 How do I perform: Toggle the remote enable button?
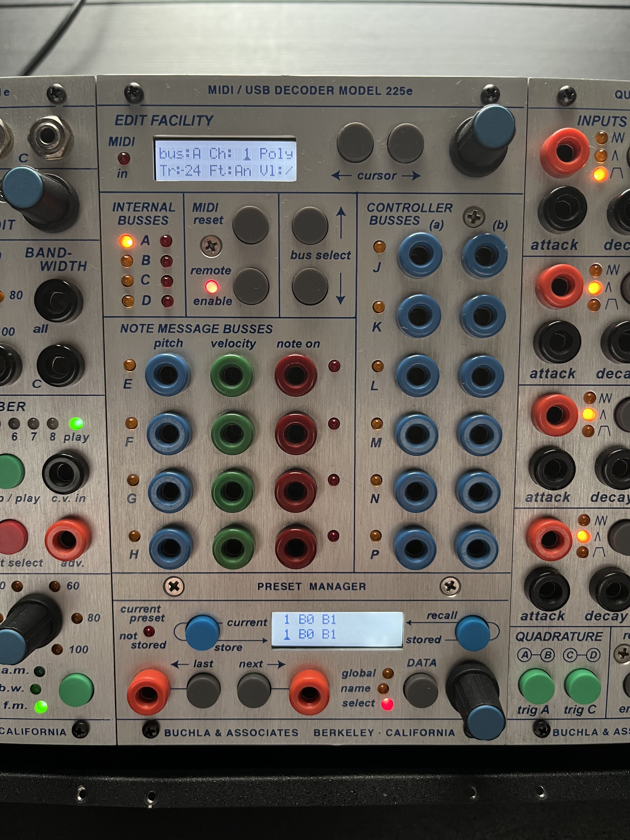(251, 286)
